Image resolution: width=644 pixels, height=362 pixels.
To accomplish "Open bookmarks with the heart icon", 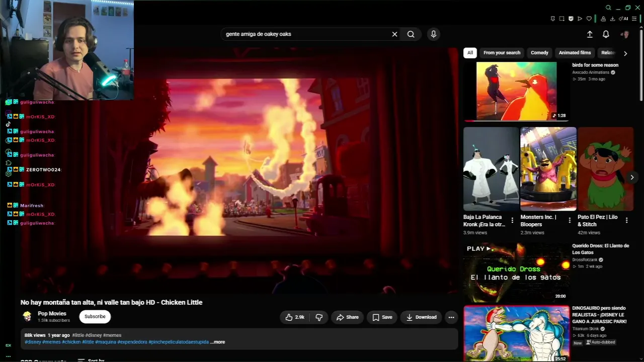I will coord(589,19).
